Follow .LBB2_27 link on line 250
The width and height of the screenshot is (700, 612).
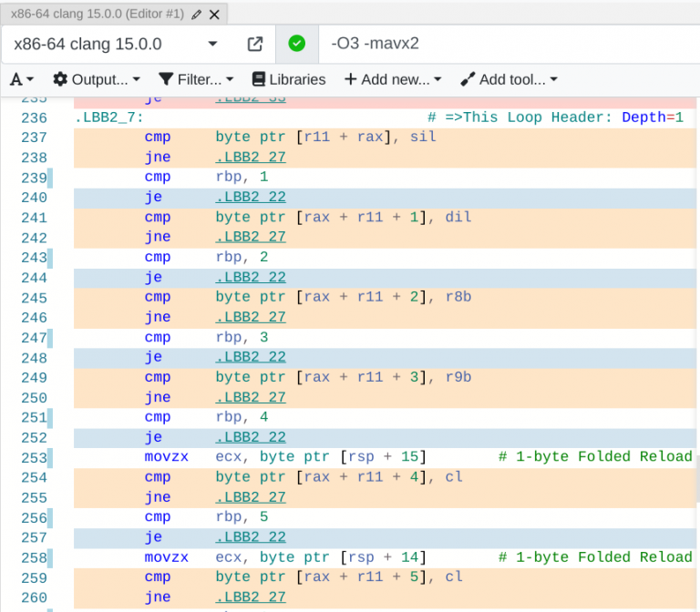point(251,397)
